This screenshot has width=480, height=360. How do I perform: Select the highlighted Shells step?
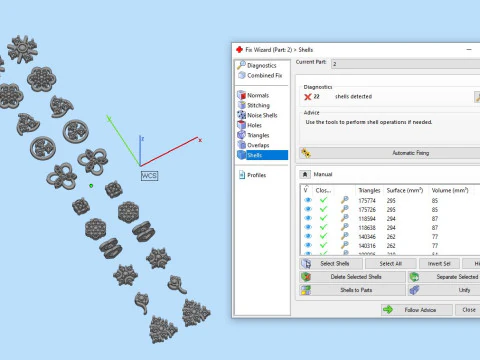[x=262, y=155]
